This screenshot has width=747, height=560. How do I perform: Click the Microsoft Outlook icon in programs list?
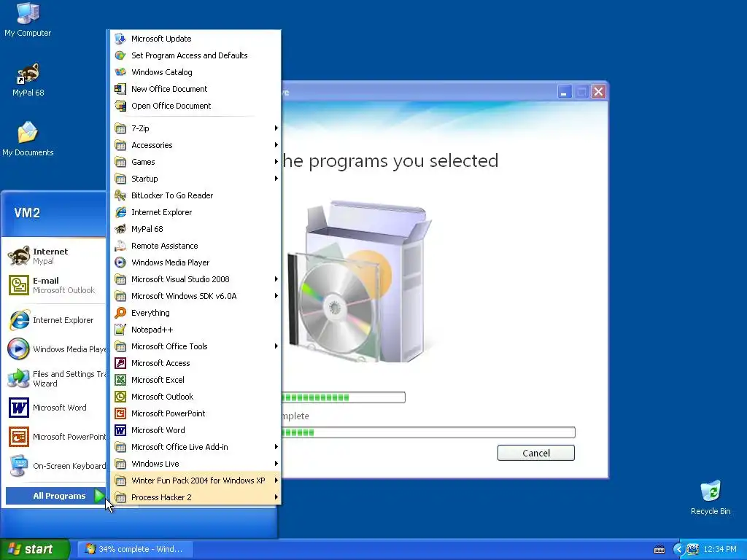coord(120,397)
